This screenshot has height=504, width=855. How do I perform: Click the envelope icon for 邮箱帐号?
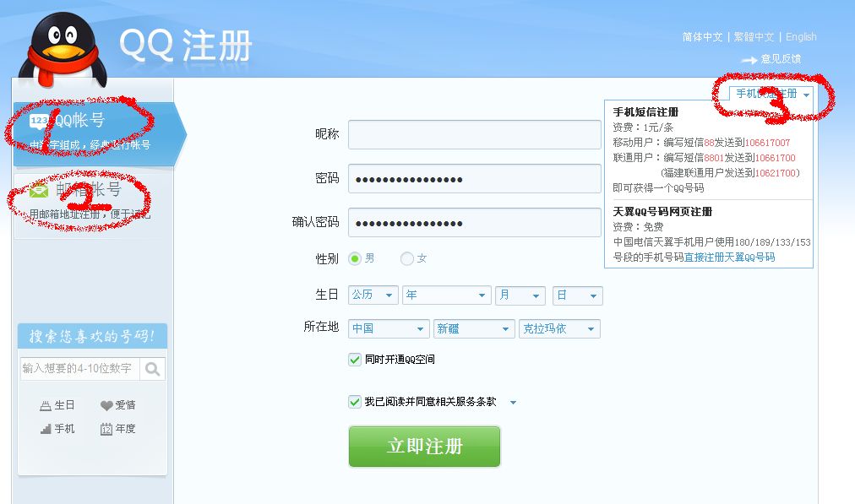coord(38,190)
